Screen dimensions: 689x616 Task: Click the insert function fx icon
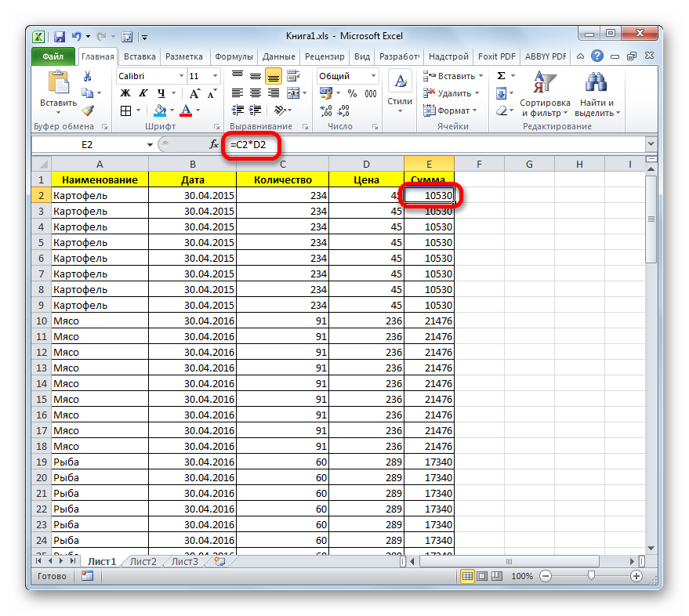[x=214, y=144]
